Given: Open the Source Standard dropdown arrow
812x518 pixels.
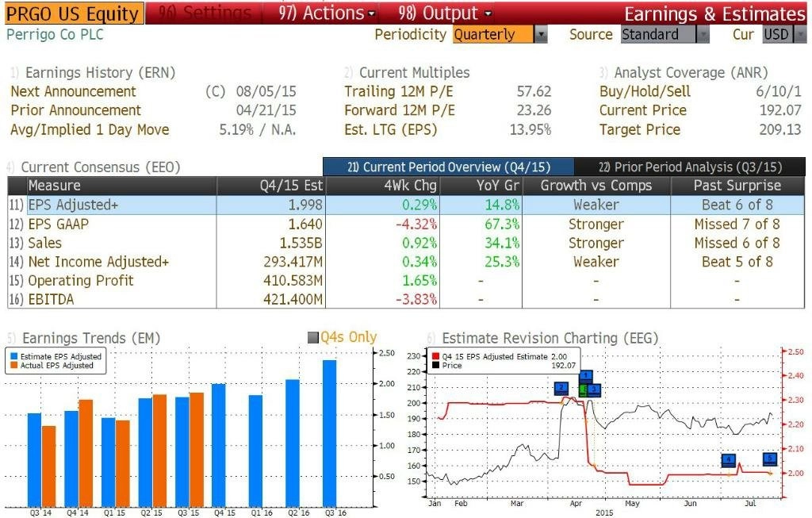Looking at the screenshot, I should tap(703, 35).
